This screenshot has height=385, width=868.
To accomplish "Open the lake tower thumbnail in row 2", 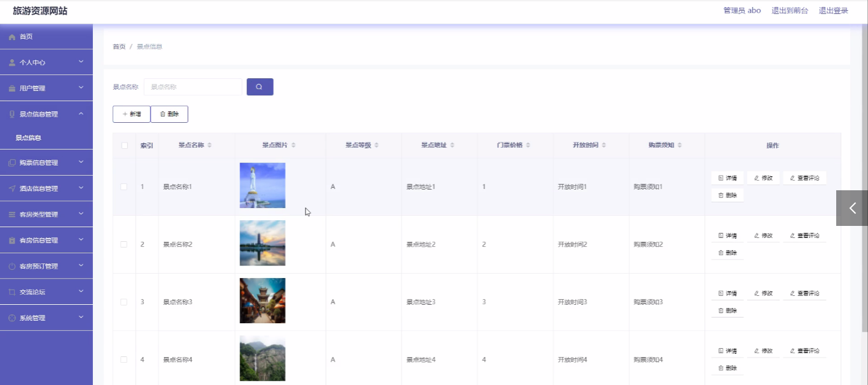I will coord(262,243).
